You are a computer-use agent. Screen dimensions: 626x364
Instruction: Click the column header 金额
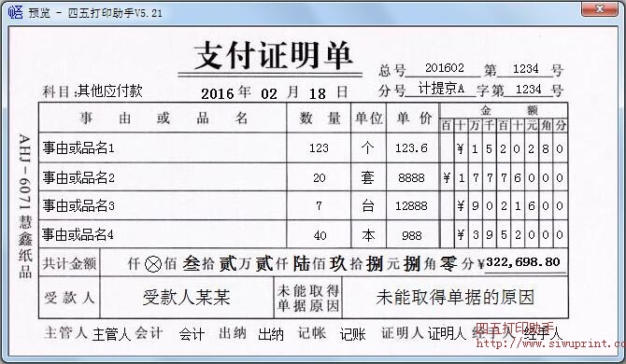pos(508,110)
